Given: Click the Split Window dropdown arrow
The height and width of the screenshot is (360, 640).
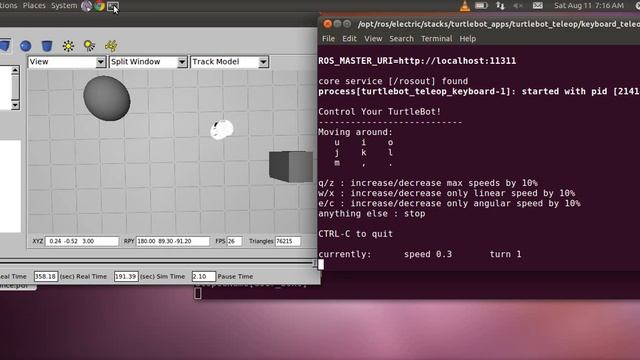Looking at the screenshot, I should [x=182, y=62].
